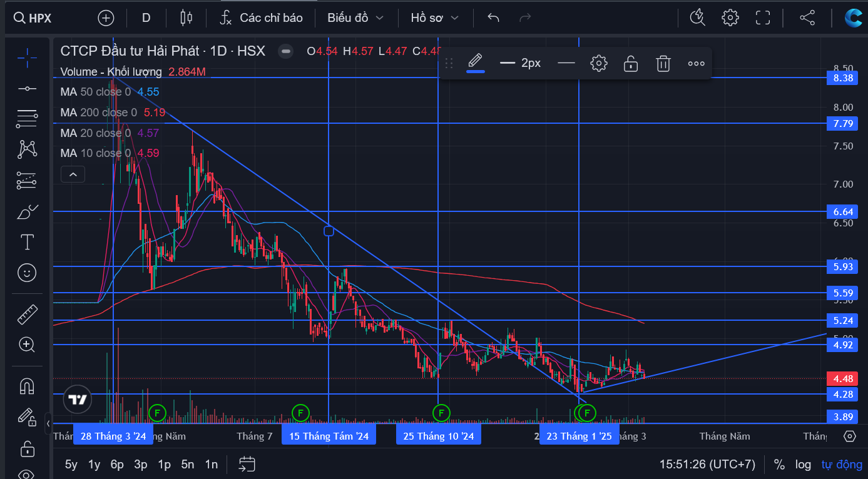Set the chart range to 1n
868x479 pixels.
[x=212, y=465]
